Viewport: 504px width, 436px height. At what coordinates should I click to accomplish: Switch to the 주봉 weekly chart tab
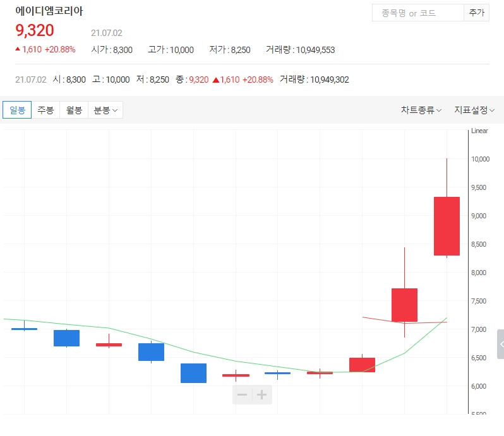pyautogui.click(x=45, y=110)
